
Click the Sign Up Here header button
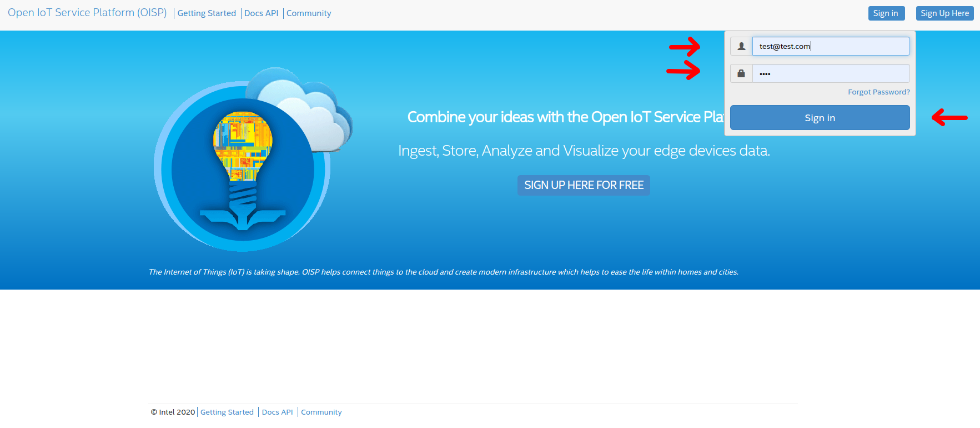pos(944,13)
